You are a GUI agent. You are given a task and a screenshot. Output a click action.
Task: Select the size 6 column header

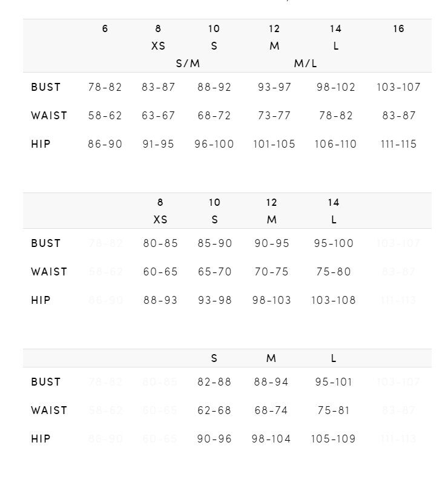tap(105, 28)
